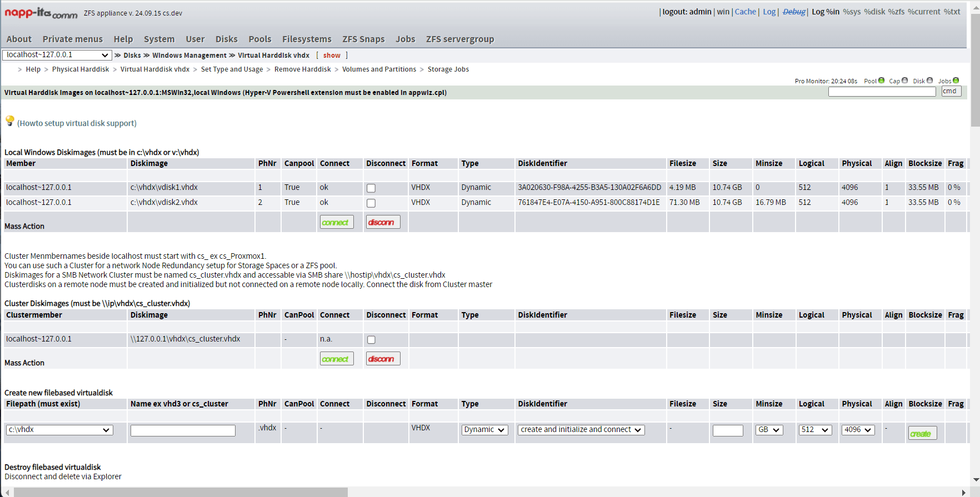This screenshot has height=497, width=980.
Task: Open Virtual Harddisk vhdx submenu link
Action: click(155, 69)
